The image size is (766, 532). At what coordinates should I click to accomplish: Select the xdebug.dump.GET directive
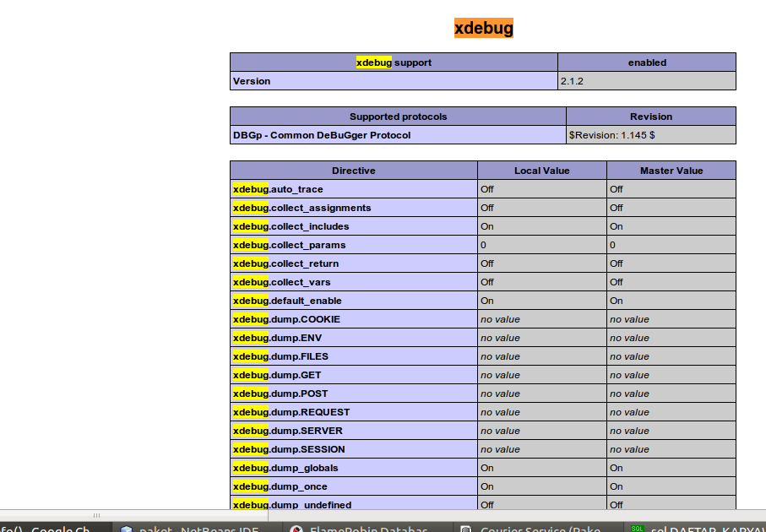[x=354, y=375]
